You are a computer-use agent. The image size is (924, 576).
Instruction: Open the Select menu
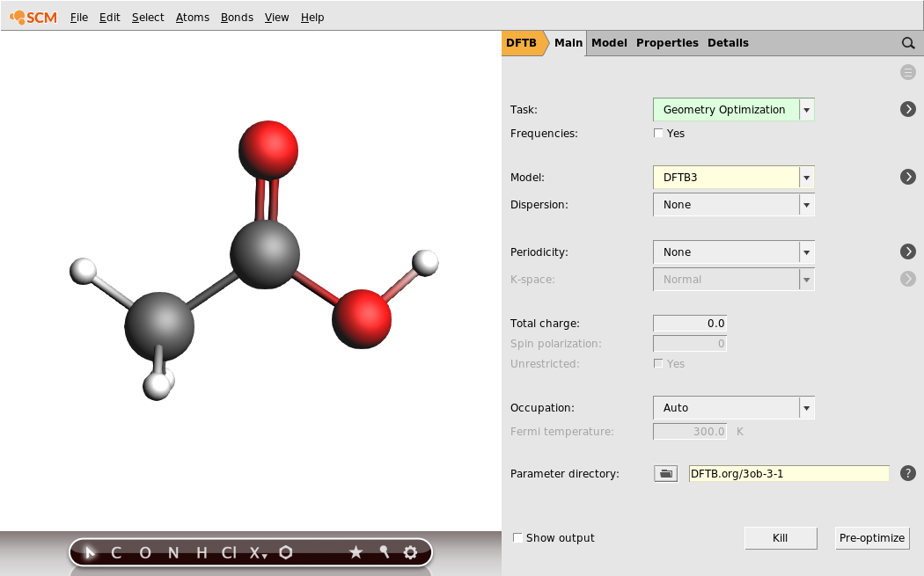pos(148,17)
